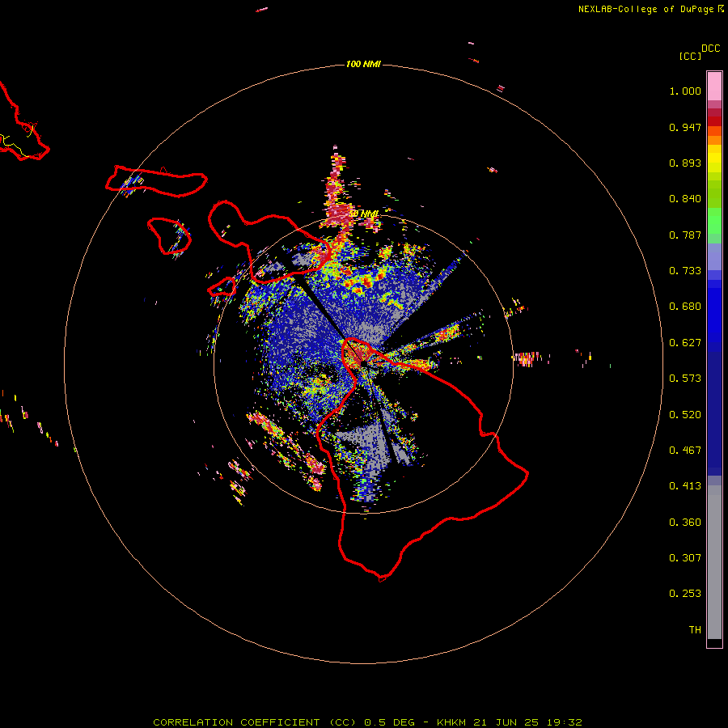Click the 0.307 color scale value
Image resolution: width=728 pixels, height=728 pixels.
coord(685,558)
